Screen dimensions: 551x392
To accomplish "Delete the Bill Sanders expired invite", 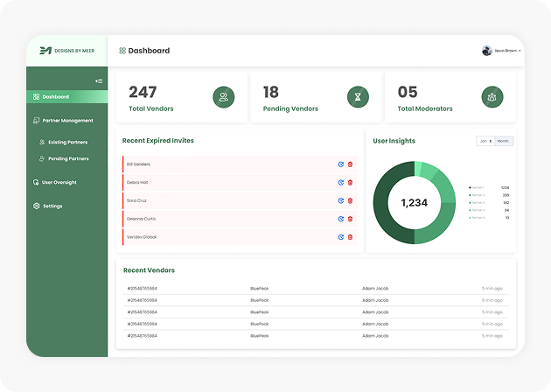I will click(x=350, y=164).
